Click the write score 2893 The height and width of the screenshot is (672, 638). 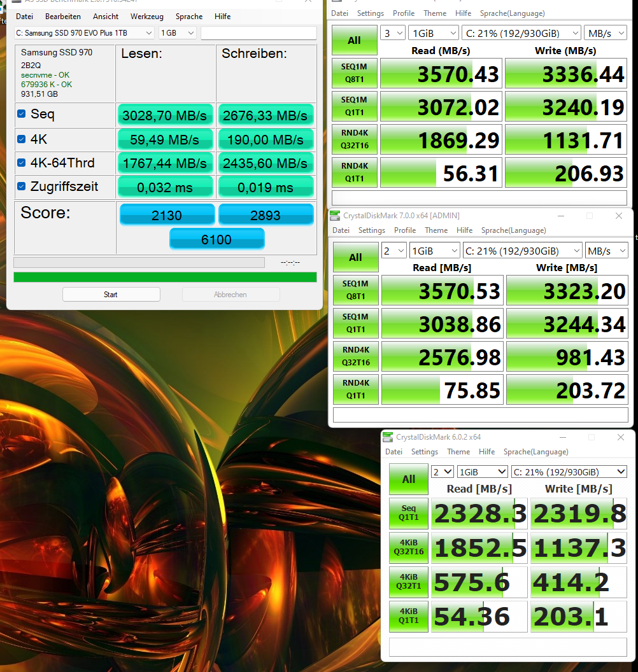pyautogui.click(x=266, y=214)
